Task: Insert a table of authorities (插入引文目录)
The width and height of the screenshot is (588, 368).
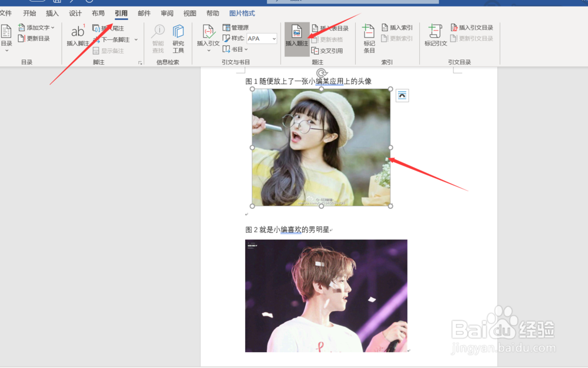Action: tap(477, 27)
